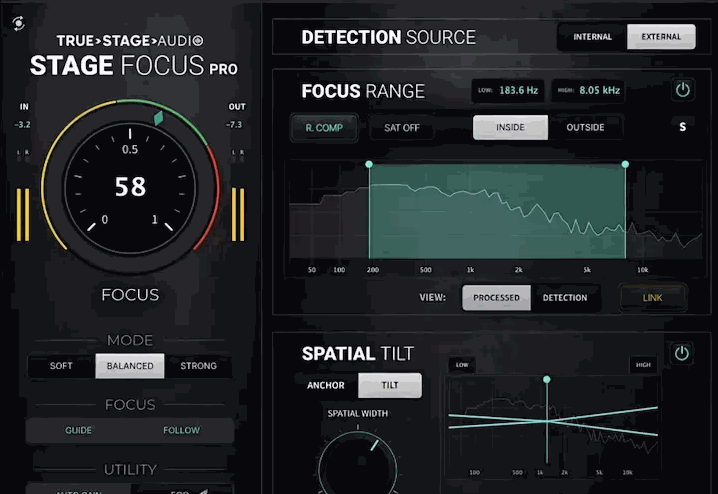Toggle the LINK button

pyautogui.click(x=652, y=298)
